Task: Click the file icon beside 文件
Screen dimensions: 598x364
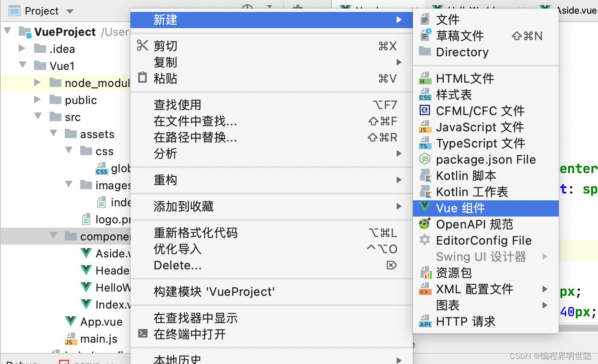Action: click(424, 19)
